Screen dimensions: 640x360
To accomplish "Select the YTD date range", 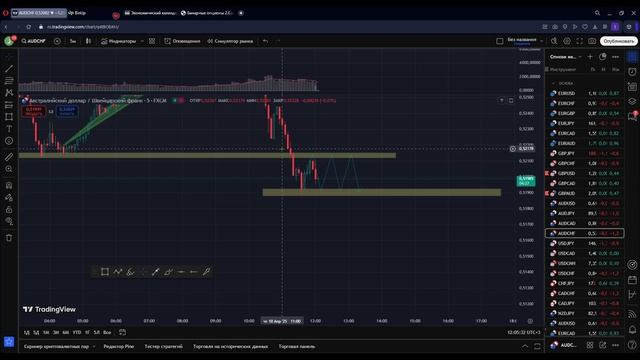I will tap(77, 333).
